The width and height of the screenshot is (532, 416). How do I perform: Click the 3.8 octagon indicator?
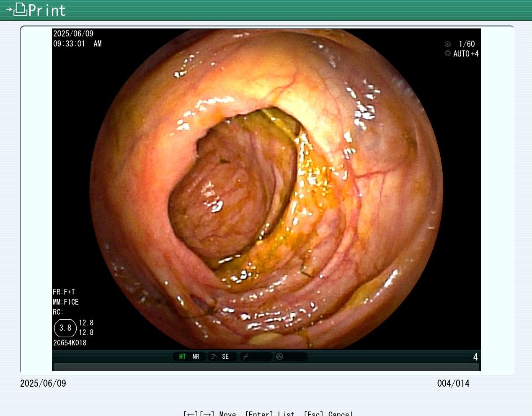pos(65,328)
